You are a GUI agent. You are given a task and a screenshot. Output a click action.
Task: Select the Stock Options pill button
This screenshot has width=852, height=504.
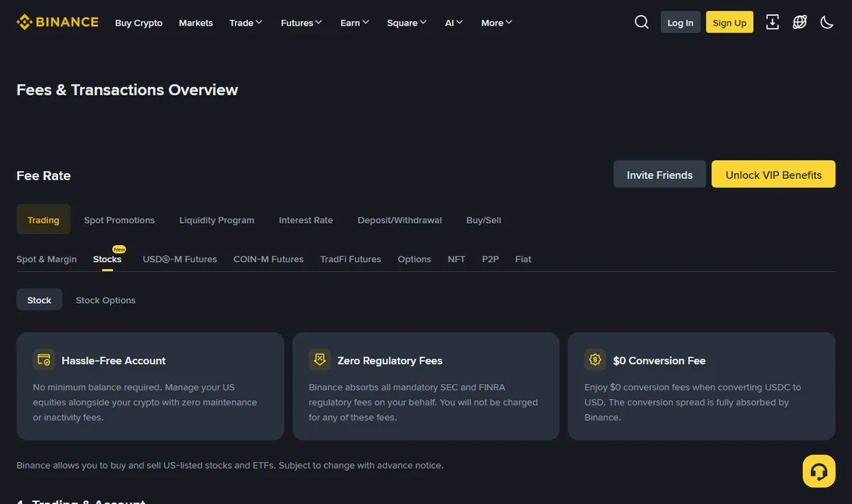click(x=106, y=300)
